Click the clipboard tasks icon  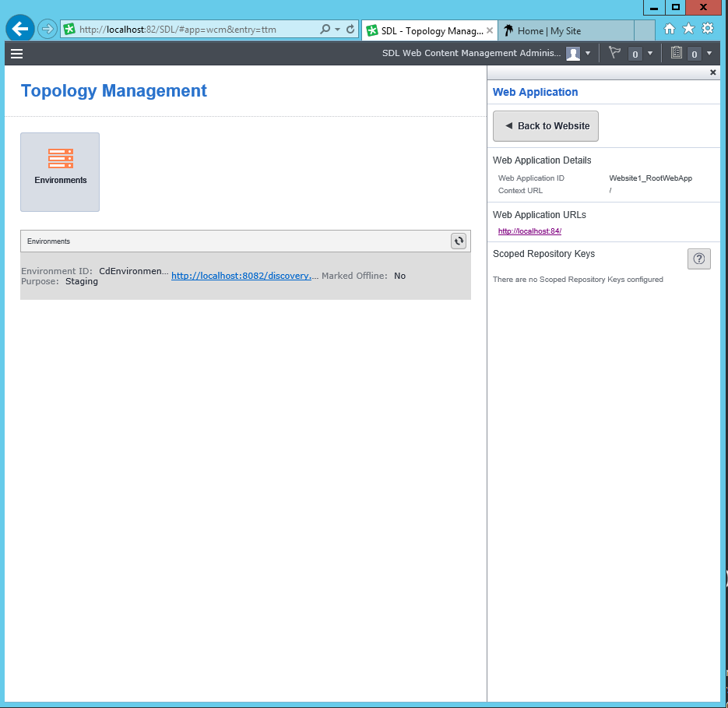(676, 53)
